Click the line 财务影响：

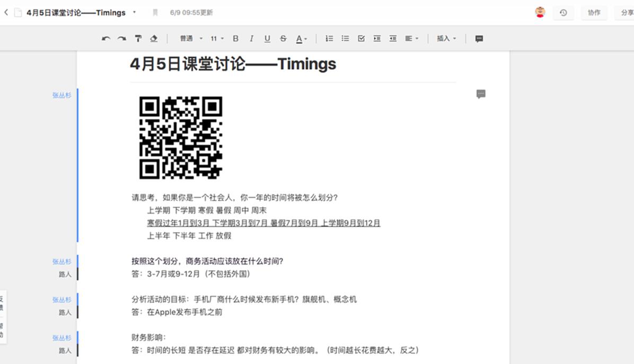point(148,338)
